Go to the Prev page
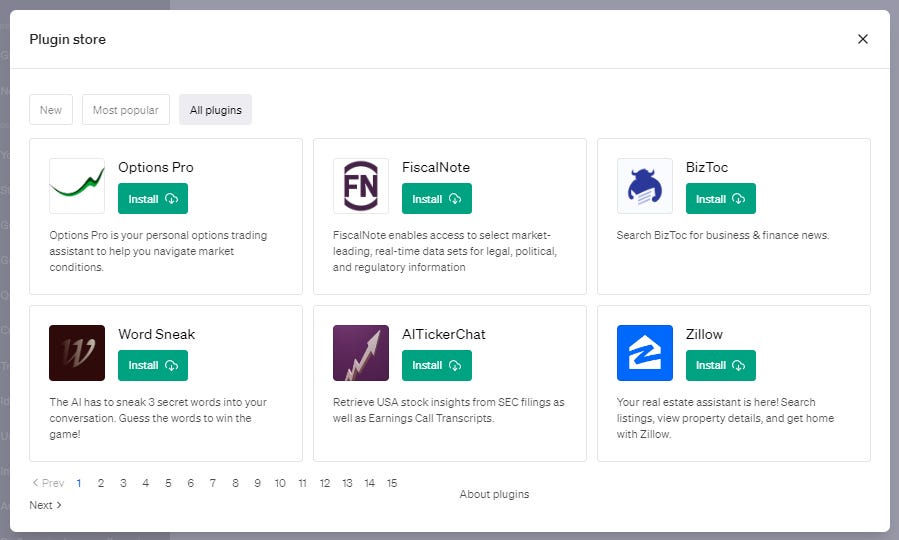Viewport: 899px width, 540px height. pyautogui.click(x=48, y=483)
